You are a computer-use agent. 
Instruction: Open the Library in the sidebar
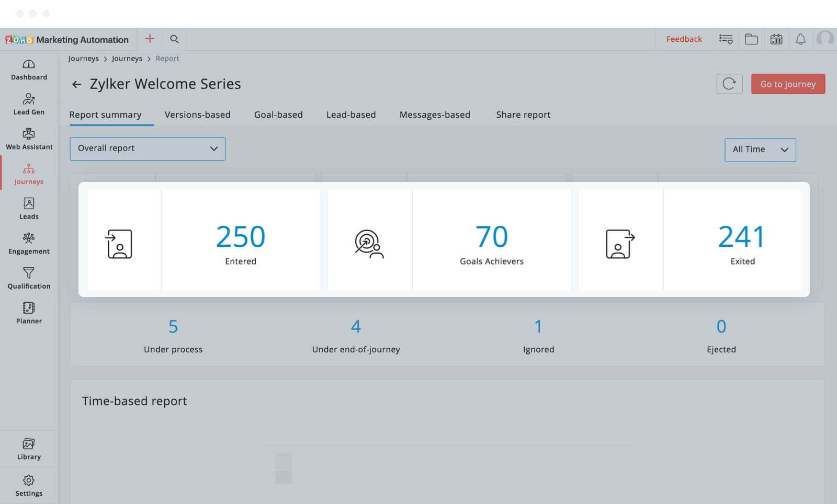point(29,449)
